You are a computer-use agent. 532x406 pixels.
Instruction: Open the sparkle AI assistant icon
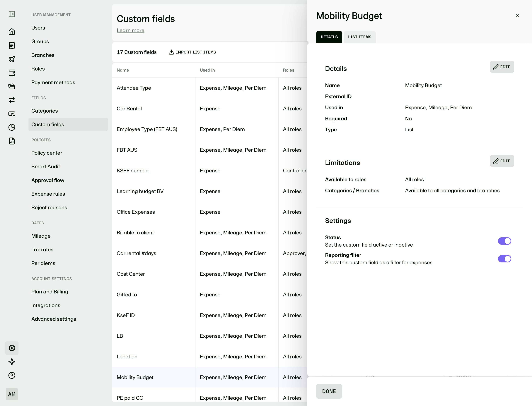click(12, 362)
